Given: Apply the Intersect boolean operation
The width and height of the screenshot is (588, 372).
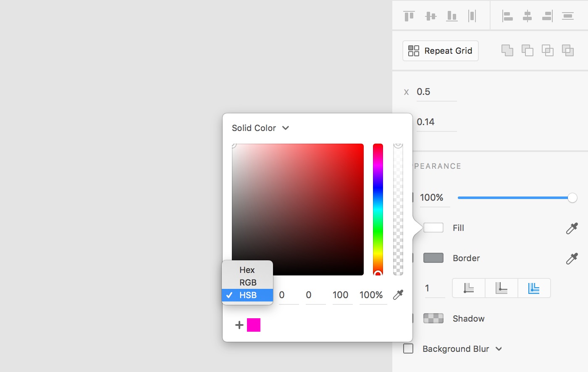Looking at the screenshot, I should pyautogui.click(x=548, y=50).
